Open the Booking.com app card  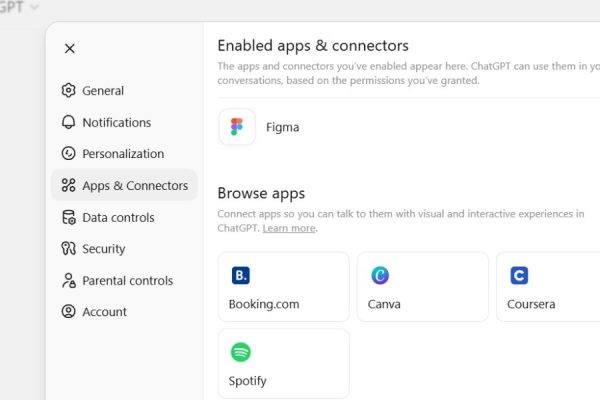tap(283, 286)
